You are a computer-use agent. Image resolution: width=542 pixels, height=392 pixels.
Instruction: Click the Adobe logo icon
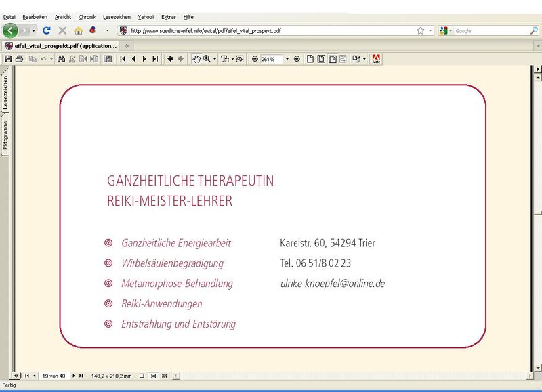pyautogui.click(x=376, y=59)
